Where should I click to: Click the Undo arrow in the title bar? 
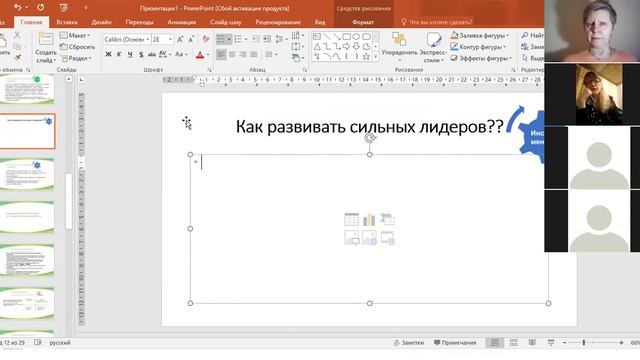click(x=17, y=7)
